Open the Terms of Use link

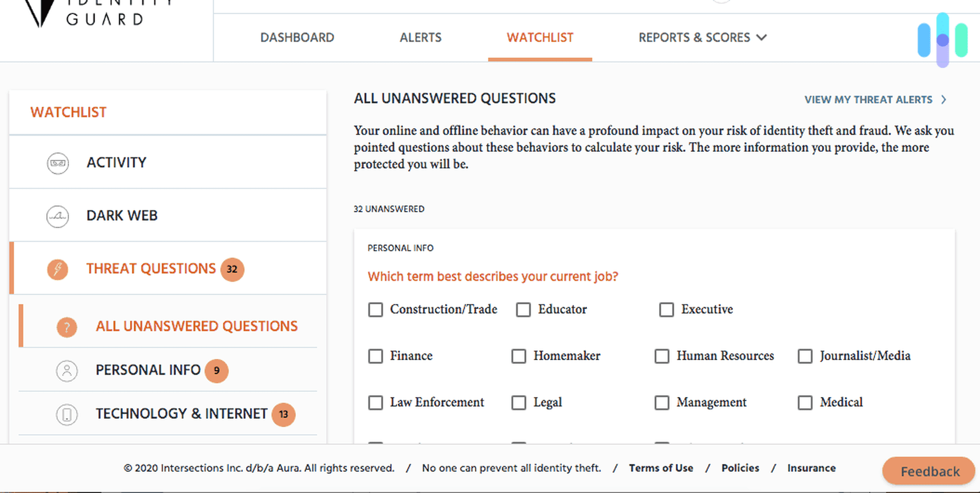[x=661, y=468]
